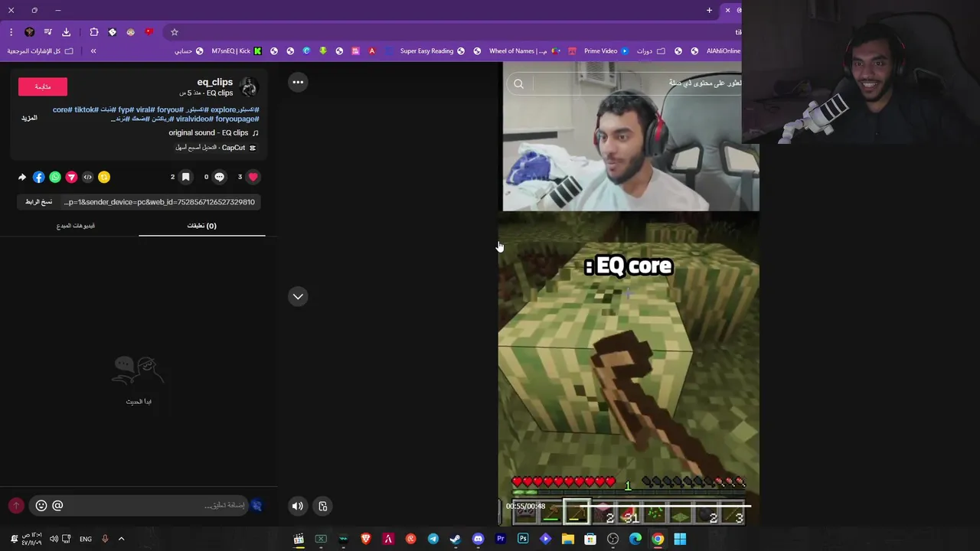This screenshot has height=551, width=980.
Task: Go to next video with the down chevron
Action: click(298, 296)
